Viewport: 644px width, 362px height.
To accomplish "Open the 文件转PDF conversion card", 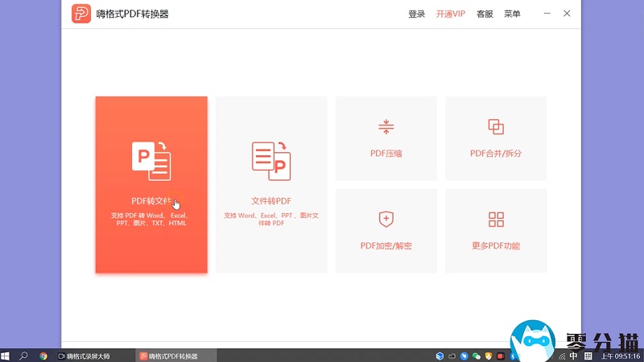I will (x=271, y=185).
